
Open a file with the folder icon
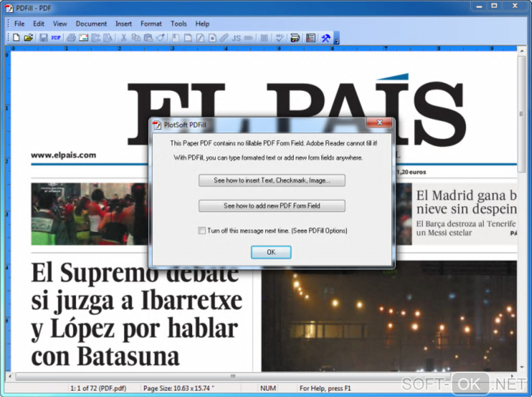click(x=28, y=38)
